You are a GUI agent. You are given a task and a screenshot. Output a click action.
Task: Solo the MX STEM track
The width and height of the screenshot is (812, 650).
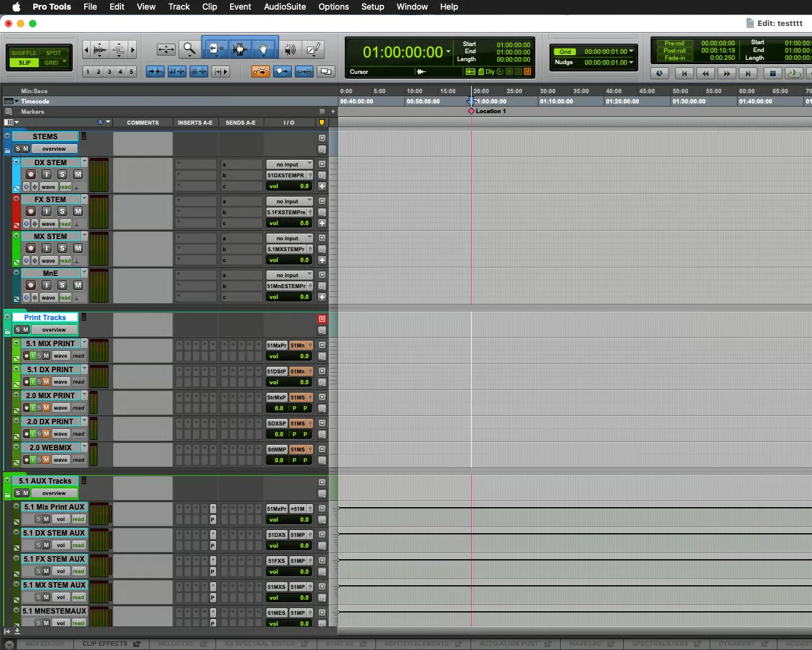(62, 248)
